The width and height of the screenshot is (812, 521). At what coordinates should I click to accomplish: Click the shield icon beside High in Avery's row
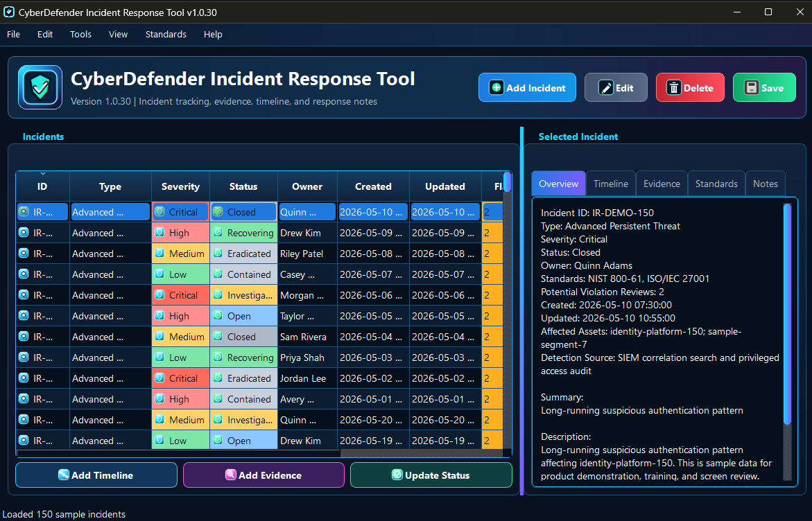tap(160, 399)
